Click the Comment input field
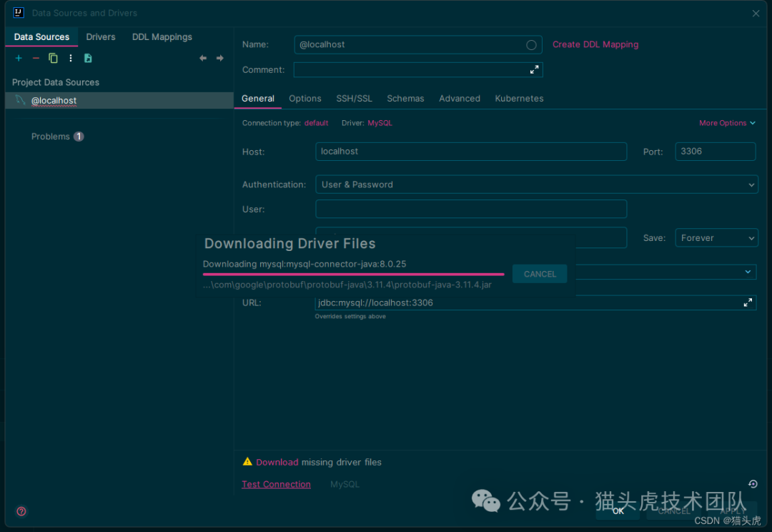This screenshot has width=772, height=532. 418,70
